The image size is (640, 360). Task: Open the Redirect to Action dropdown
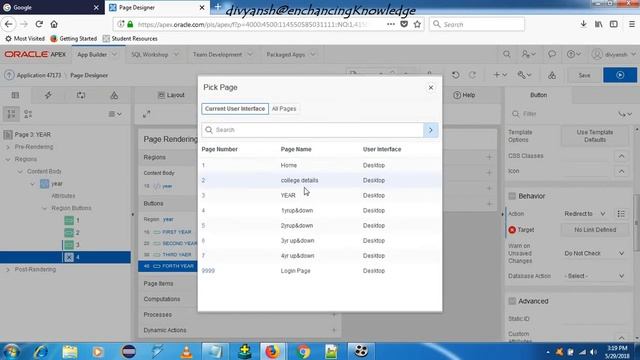click(x=585, y=213)
